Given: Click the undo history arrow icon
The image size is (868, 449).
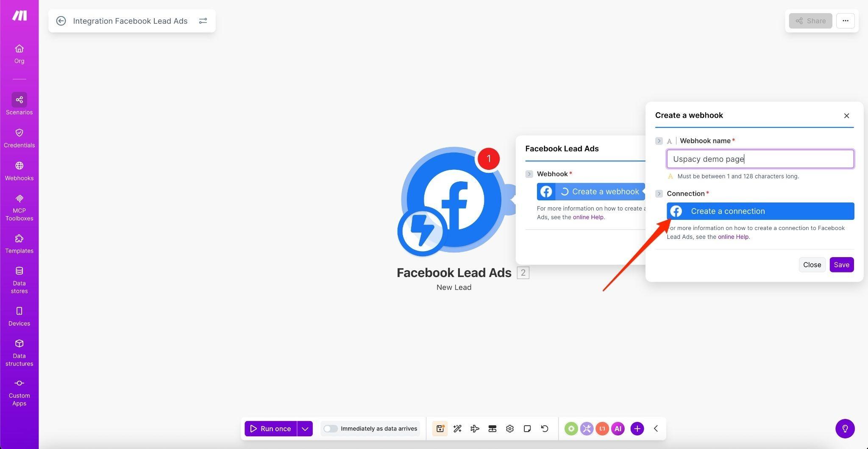Looking at the screenshot, I should 545,429.
